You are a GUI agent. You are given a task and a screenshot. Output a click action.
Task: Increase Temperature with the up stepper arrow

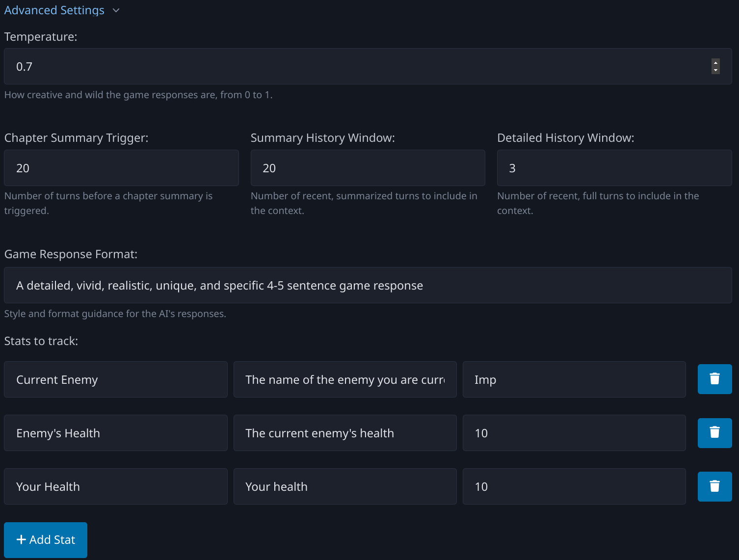tap(715, 63)
